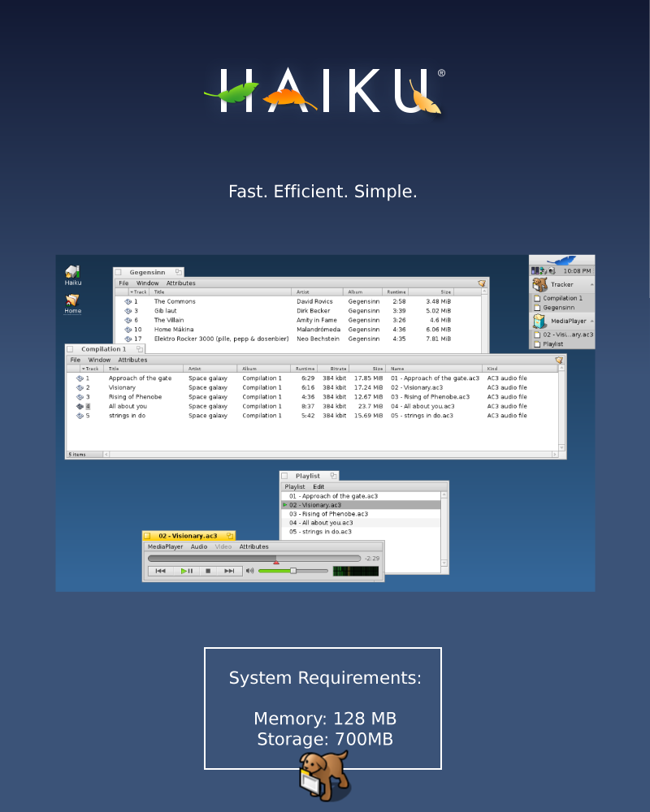This screenshot has height=812, width=650.
Task: Open the Home folder icon on the desktop
Action: click(72, 300)
